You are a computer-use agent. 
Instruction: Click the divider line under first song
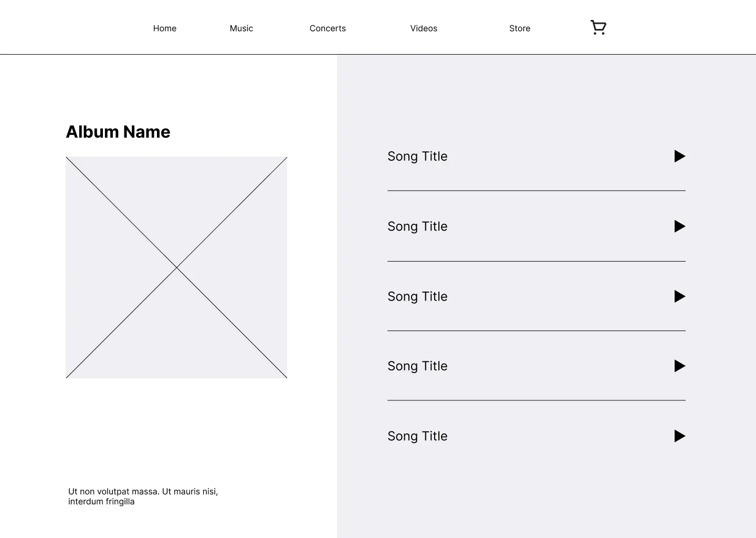[x=536, y=191]
